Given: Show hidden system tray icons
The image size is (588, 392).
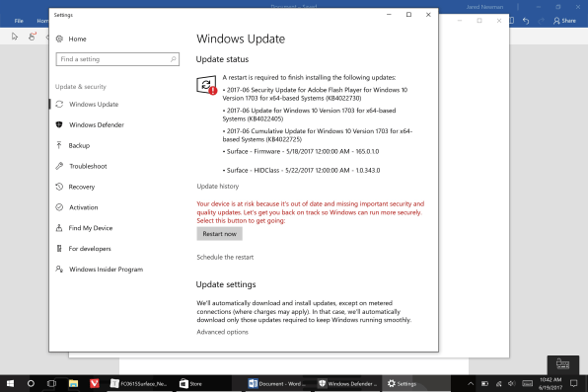Looking at the screenshot, I should pyautogui.click(x=471, y=383).
